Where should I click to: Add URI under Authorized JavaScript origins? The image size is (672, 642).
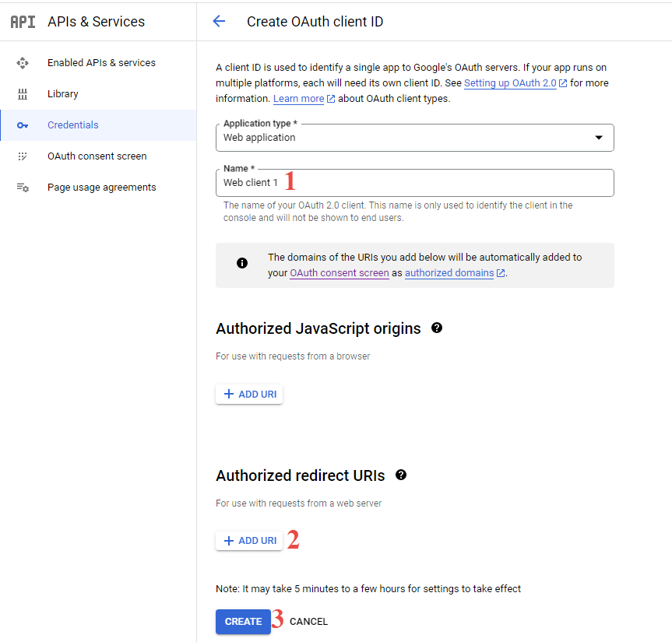[249, 394]
